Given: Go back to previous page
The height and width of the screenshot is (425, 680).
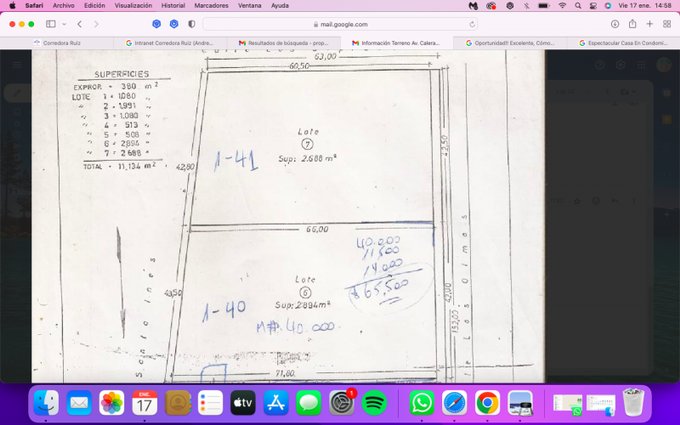Looking at the screenshot, I should click(x=80, y=23).
